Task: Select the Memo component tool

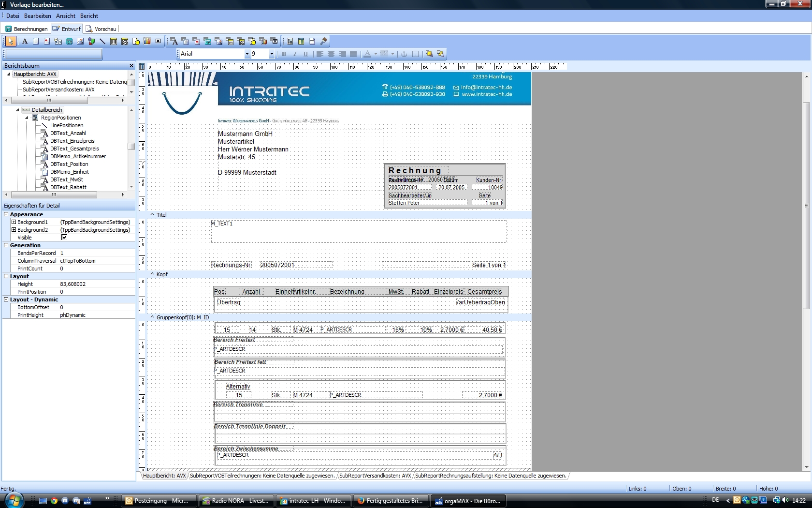Action: tap(36, 41)
